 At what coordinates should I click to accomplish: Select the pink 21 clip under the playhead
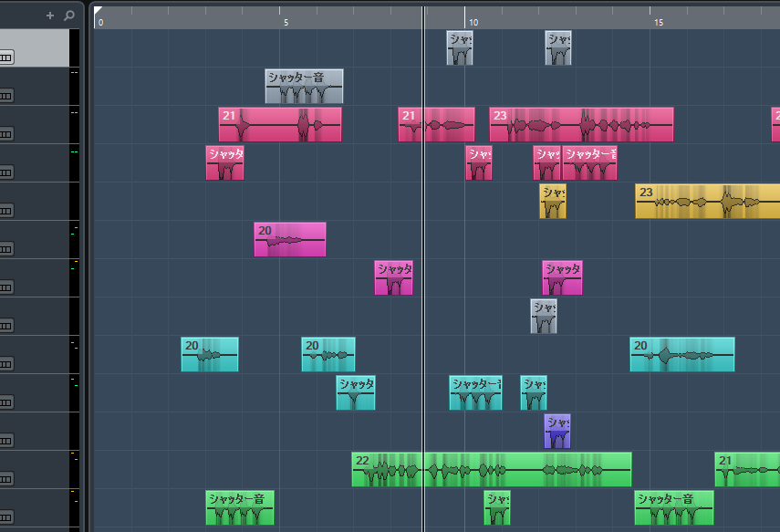[x=436, y=124]
